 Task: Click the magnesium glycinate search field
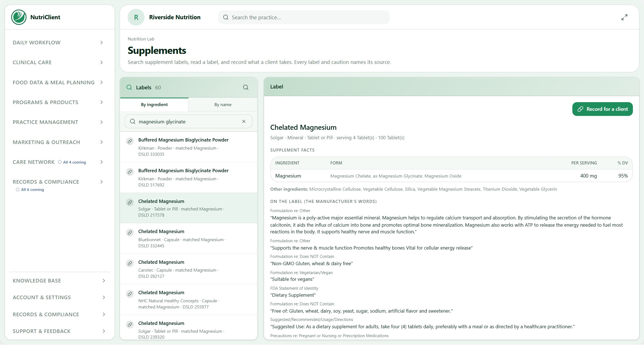[x=188, y=121]
